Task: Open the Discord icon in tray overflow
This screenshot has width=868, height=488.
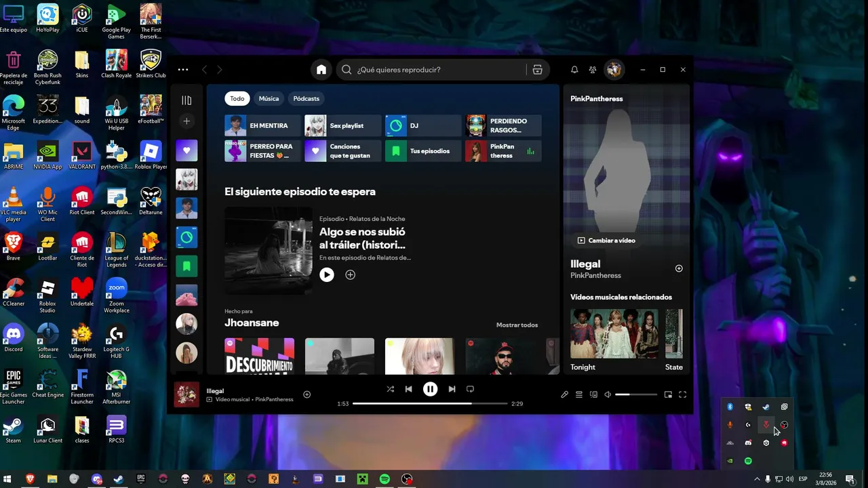Action: [748, 443]
